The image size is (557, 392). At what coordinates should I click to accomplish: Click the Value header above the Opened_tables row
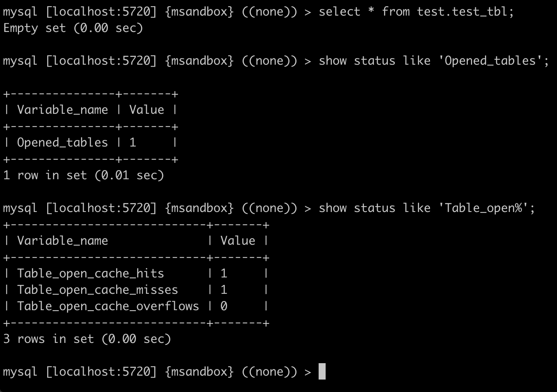tap(146, 110)
